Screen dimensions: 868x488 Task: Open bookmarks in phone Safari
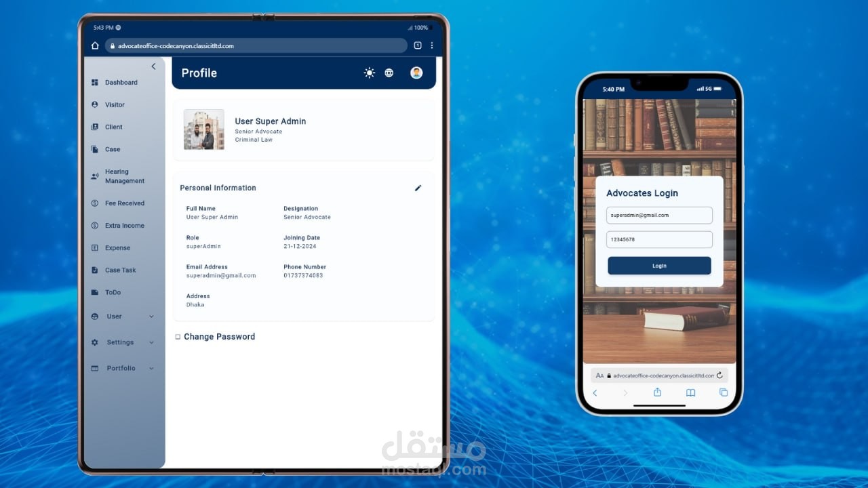pos(690,393)
